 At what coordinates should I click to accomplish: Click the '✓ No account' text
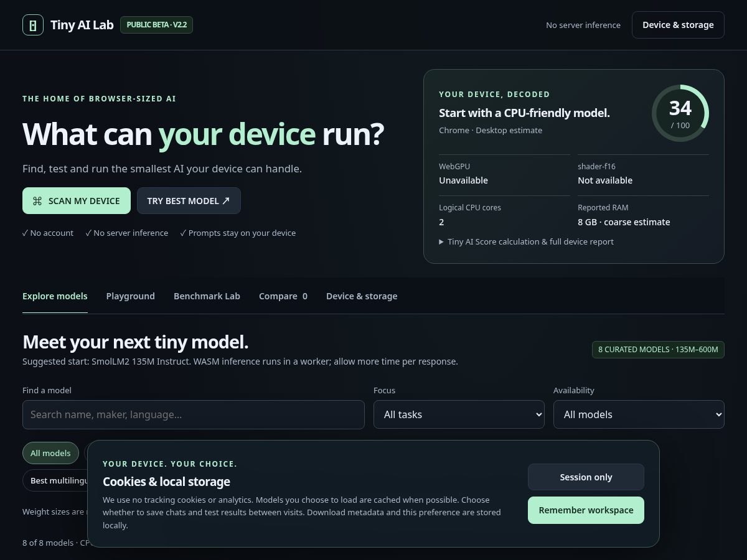(48, 233)
